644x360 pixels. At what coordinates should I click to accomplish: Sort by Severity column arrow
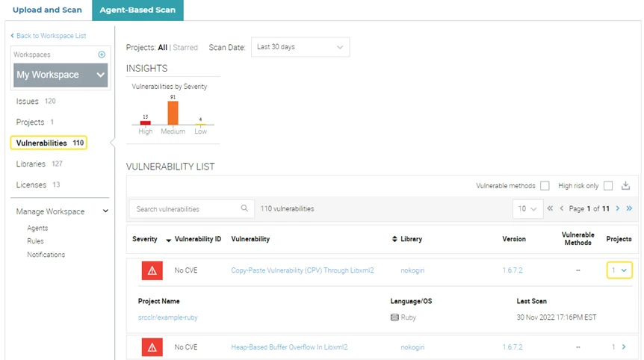(168, 240)
